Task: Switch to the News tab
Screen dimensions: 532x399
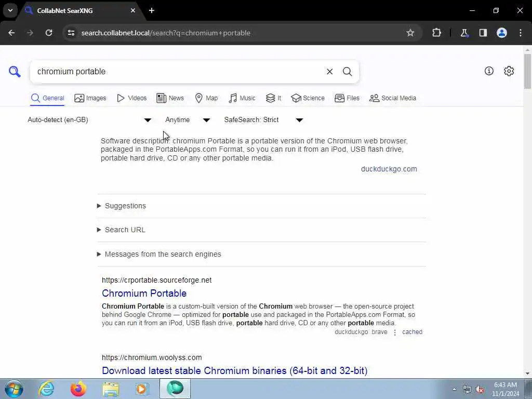Action: click(x=170, y=98)
